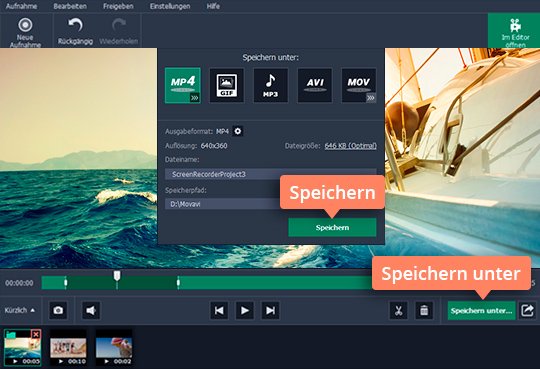Expand more MP4 presets arrow

click(195, 98)
